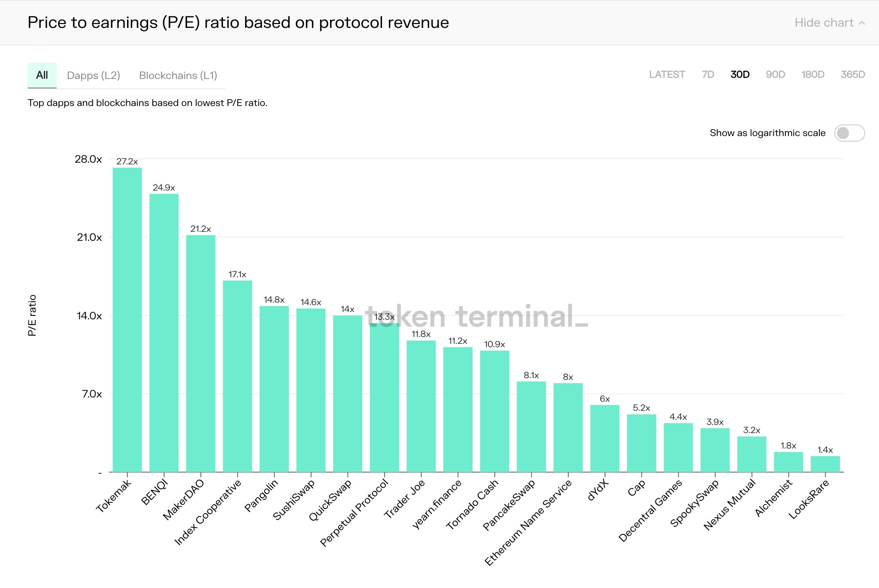This screenshot has height=588, width=879.
Task: Click the 'Top dapps and blockchains' description text
Action: [147, 103]
